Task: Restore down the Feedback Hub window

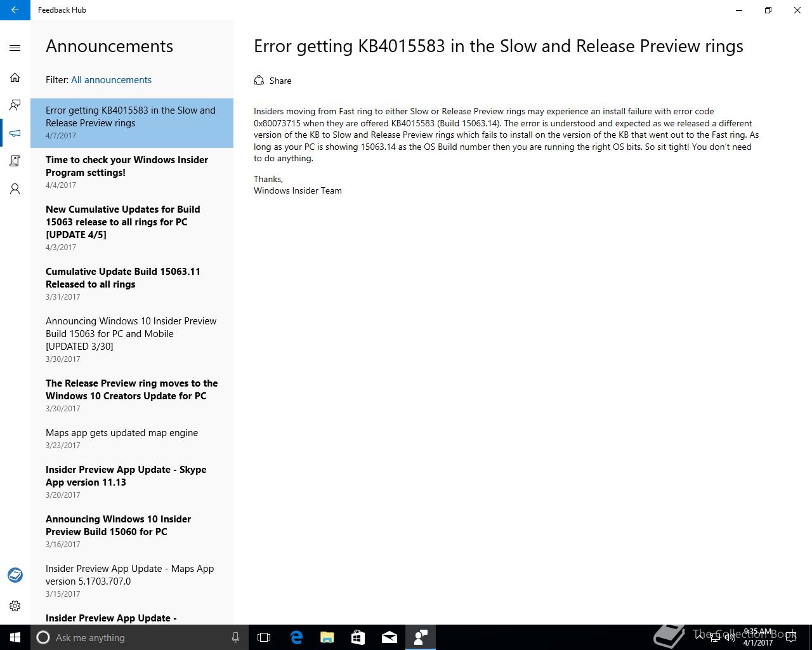Action: 768,10
